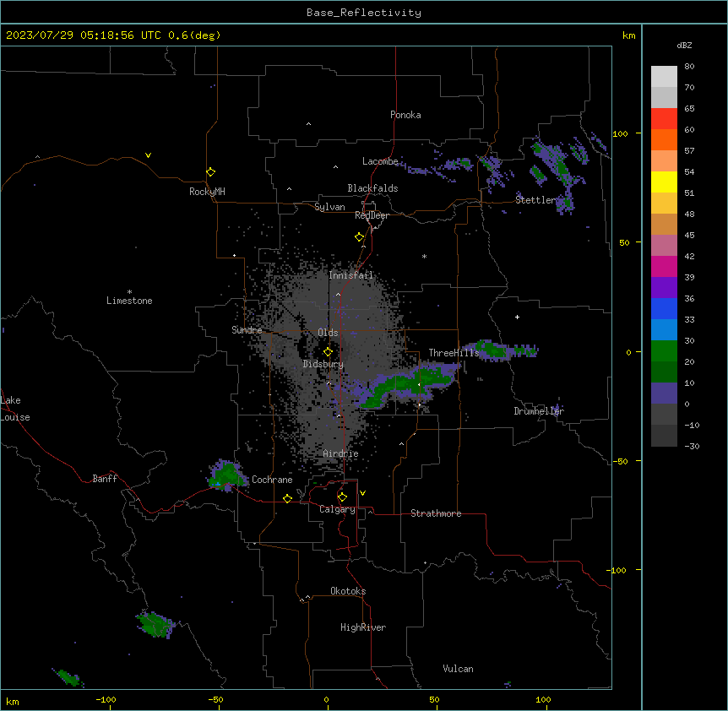Click the Olds town label

tap(328, 333)
